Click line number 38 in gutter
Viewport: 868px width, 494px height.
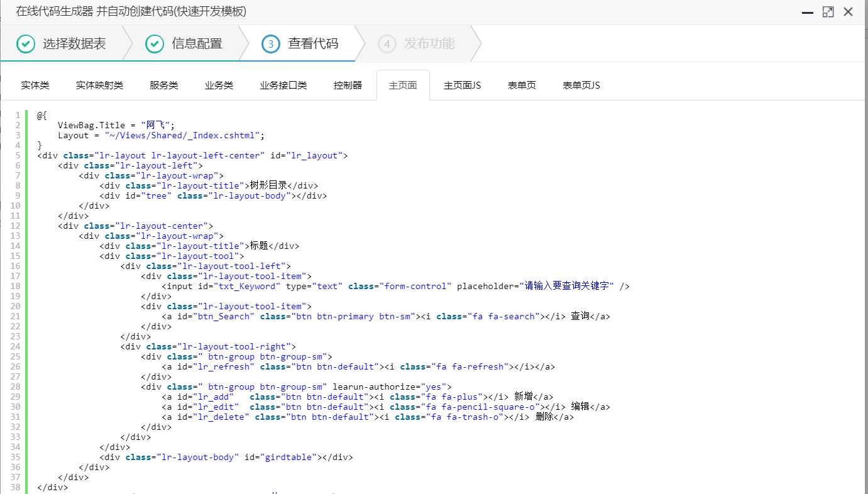click(x=16, y=487)
